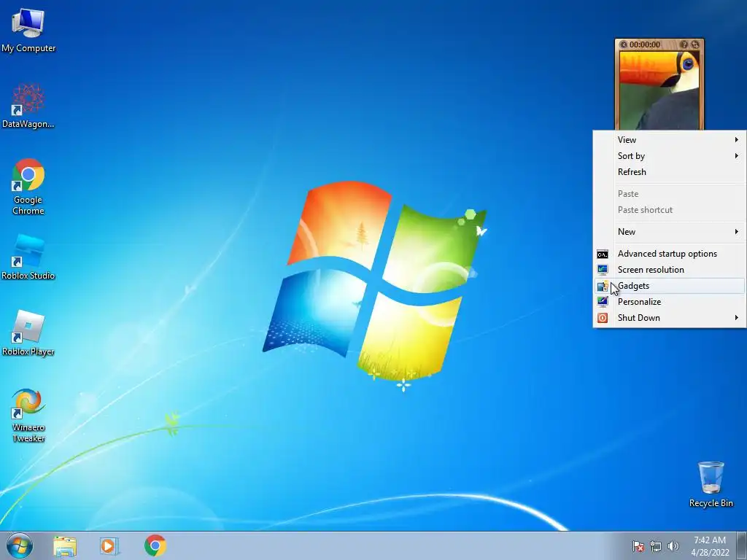Open Windows Explorer from the taskbar
747x560 pixels.
pos(65,545)
